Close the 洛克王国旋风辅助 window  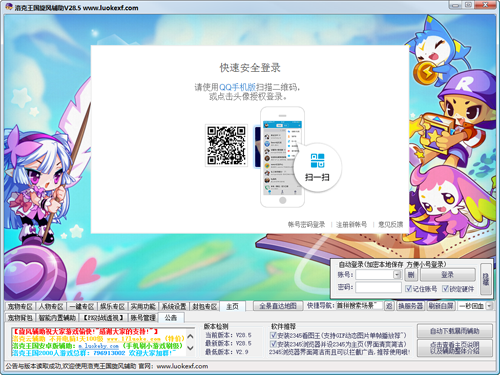pyautogui.click(x=486, y=5)
